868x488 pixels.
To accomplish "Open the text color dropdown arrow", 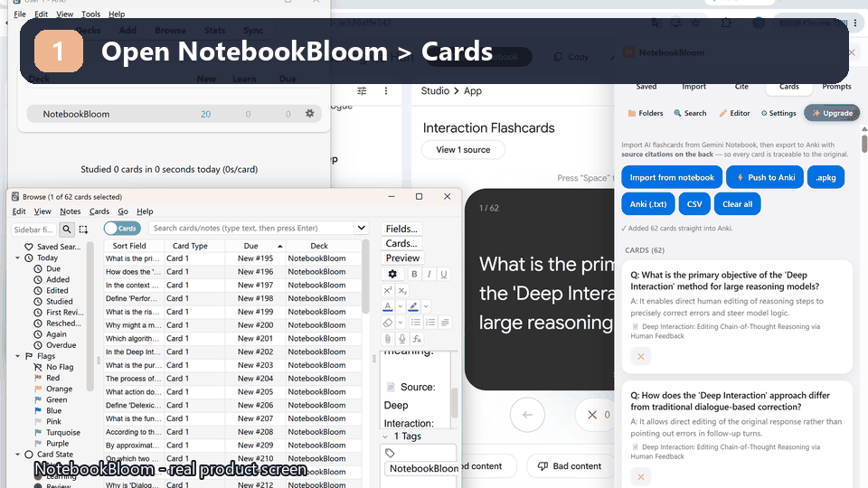I will pyautogui.click(x=400, y=306).
